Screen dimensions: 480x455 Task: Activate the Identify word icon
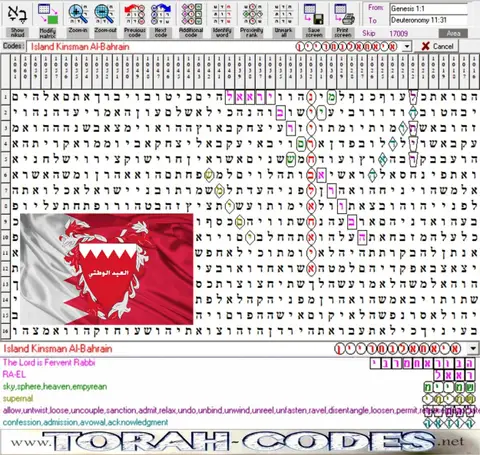[222, 14]
